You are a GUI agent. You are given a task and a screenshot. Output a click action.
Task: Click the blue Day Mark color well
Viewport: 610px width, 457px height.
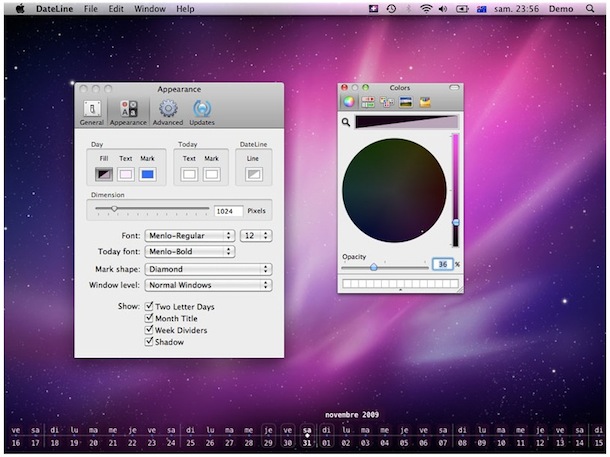tap(147, 174)
